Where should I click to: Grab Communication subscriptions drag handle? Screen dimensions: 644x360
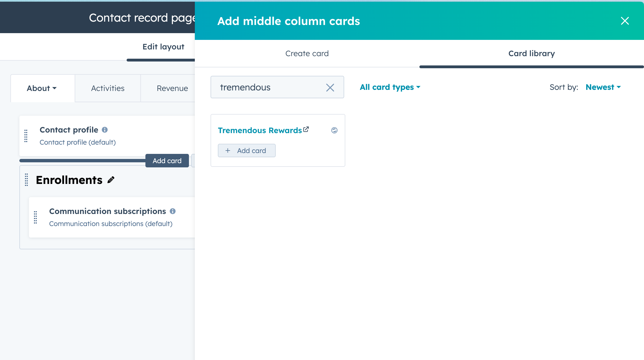pyautogui.click(x=35, y=217)
